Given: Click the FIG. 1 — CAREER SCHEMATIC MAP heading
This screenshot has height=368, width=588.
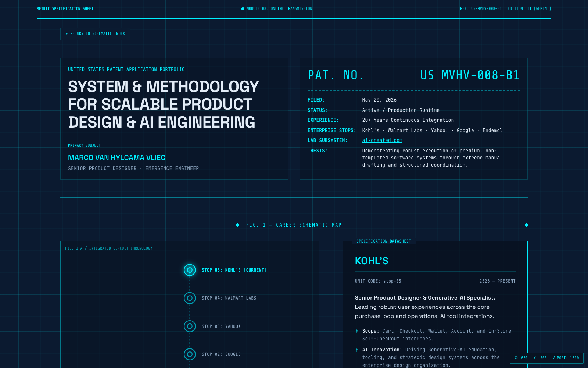Looking at the screenshot, I should [294, 225].
